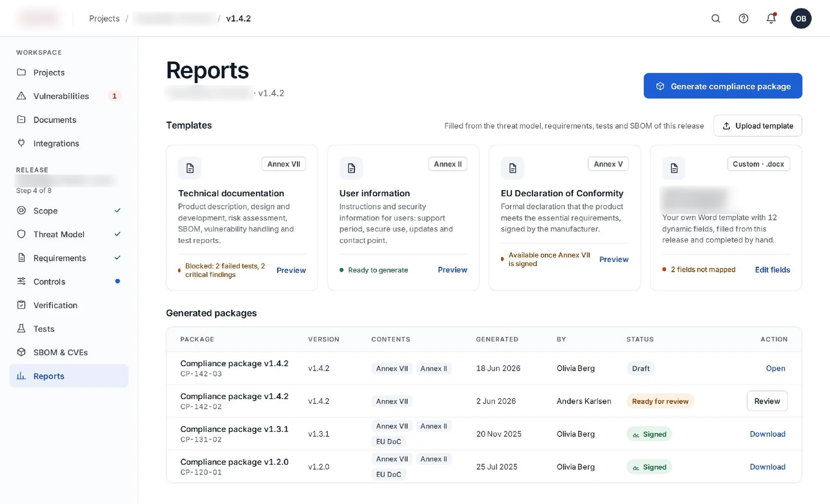Open notifications bell icon
Viewport: 830px width, 504px height.
[771, 19]
